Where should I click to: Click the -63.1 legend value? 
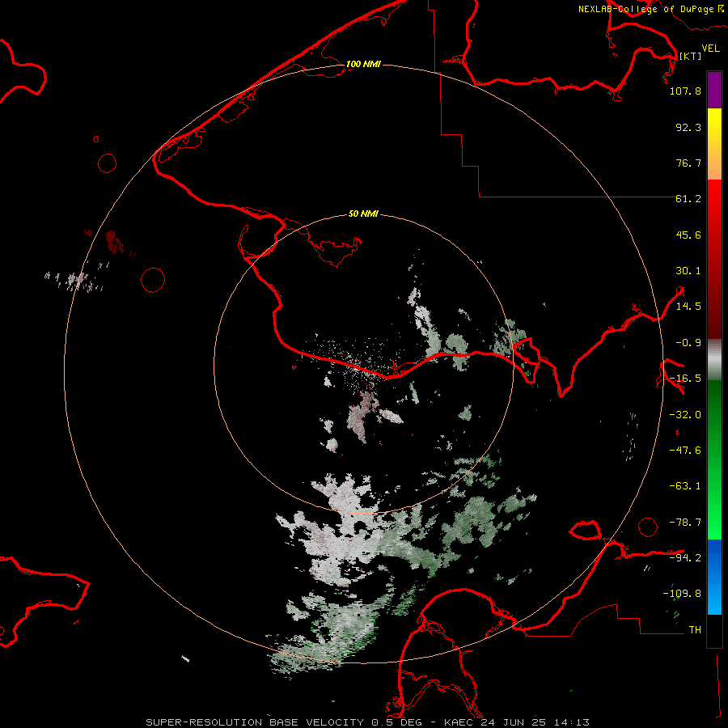click(685, 486)
